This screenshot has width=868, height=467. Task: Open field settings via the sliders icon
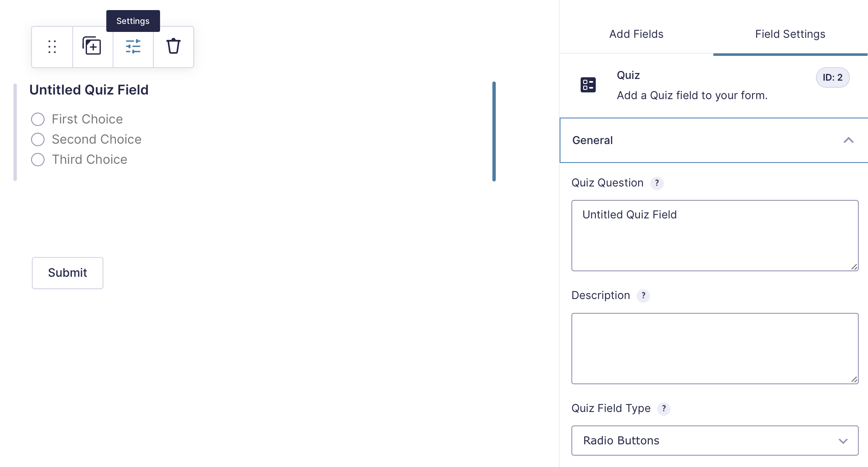click(133, 47)
